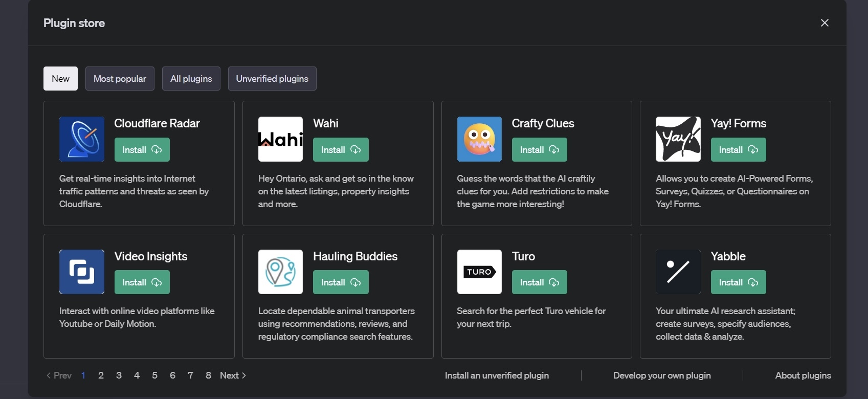
Task: Install the Turo plugin
Action: [x=540, y=282]
